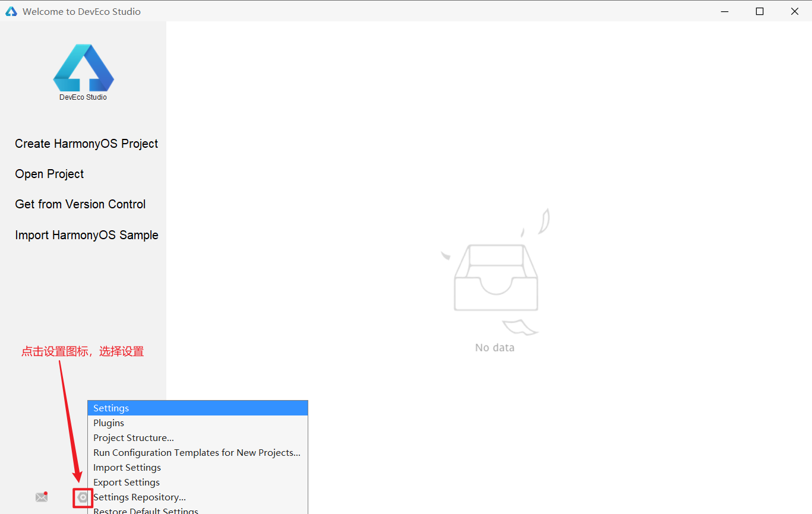Maximize the DevEco Studio window
The width and height of the screenshot is (812, 514).
(x=760, y=11)
